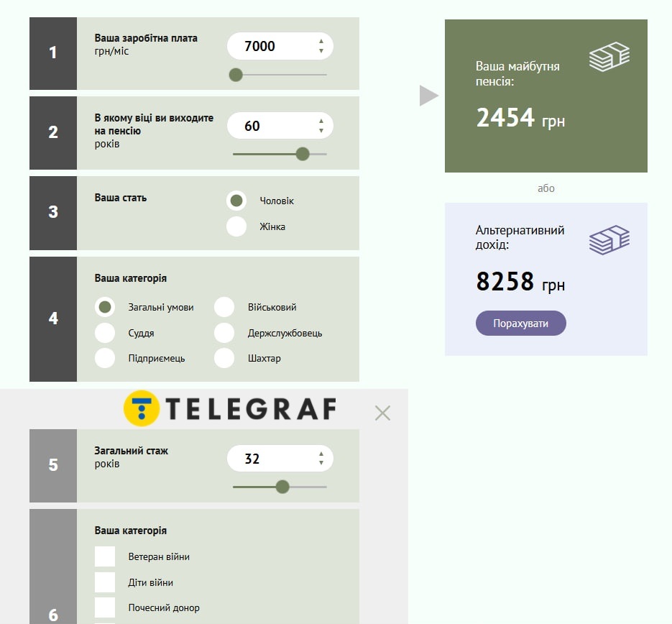672x624 pixels.
Task: Tick the Діти війни checkbox
Action: coord(105,582)
